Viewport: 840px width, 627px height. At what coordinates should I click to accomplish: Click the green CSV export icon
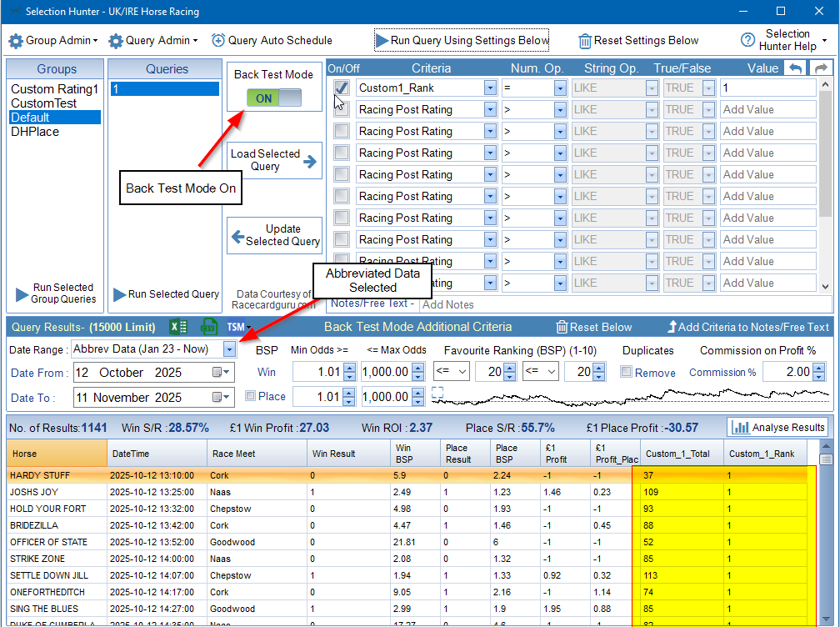click(x=208, y=327)
